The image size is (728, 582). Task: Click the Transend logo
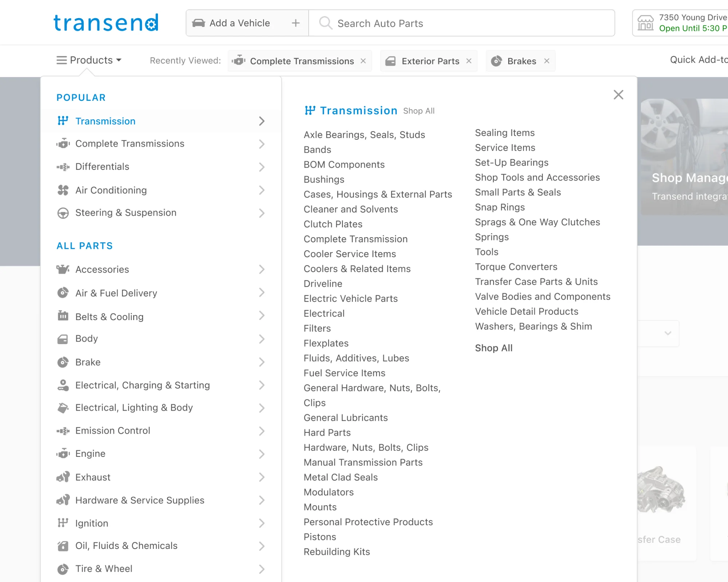tap(106, 23)
